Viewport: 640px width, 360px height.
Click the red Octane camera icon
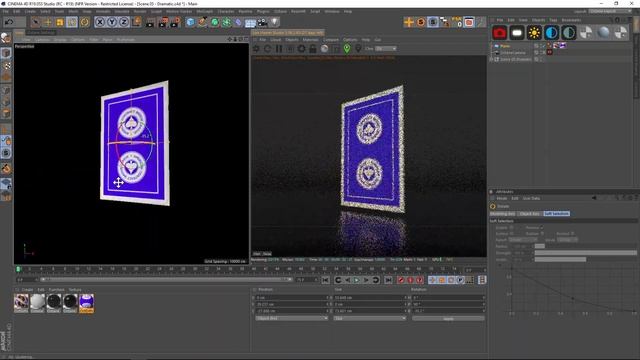(499, 33)
